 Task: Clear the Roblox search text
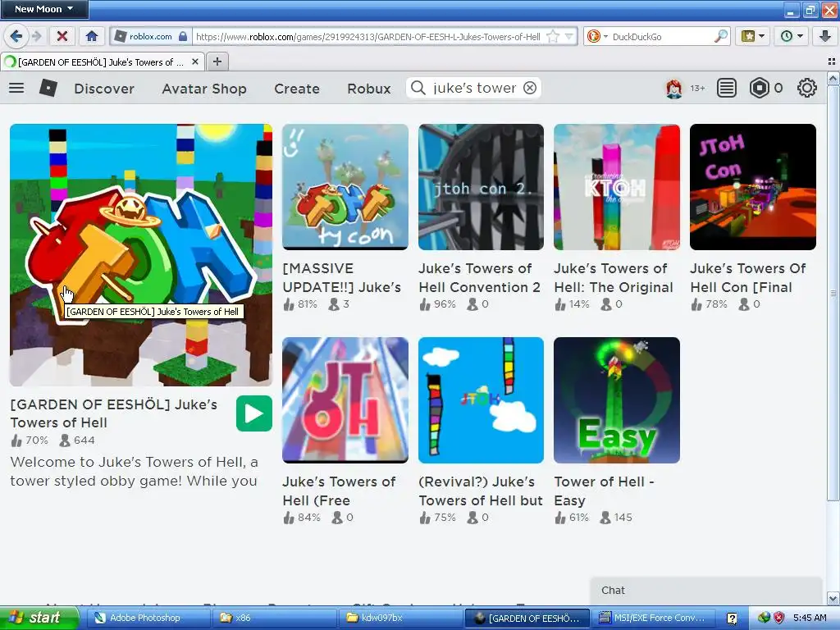point(530,88)
